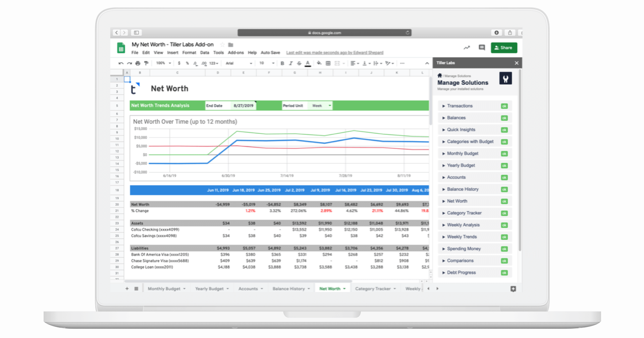
Task: Expand the Transactions solution
Action: (x=475, y=106)
